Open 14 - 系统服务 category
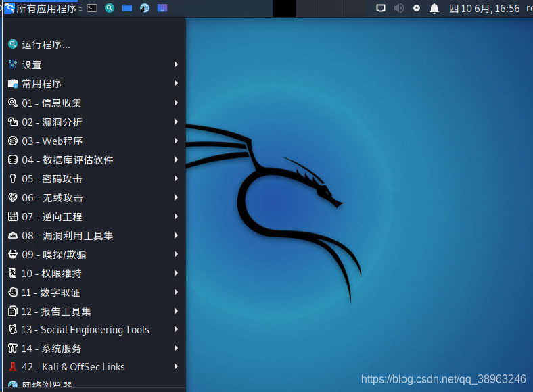The width and height of the screenshot is (533, 392). point(95,349)
